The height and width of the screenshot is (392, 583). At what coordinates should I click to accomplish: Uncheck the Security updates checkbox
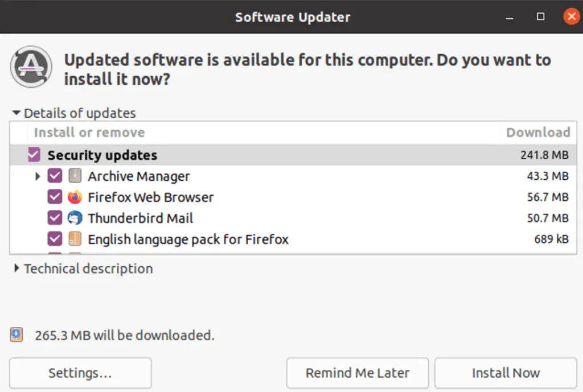(34, 155)
